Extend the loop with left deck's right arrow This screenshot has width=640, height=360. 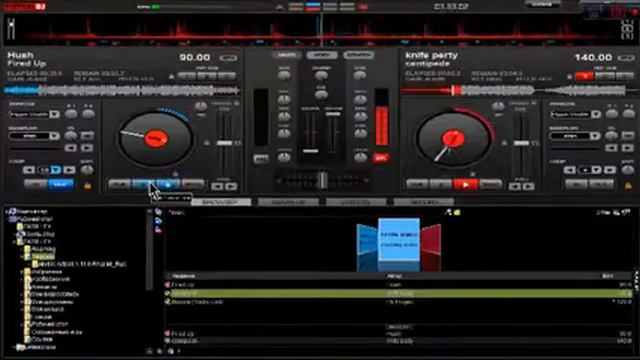click(x=69, y=170)
